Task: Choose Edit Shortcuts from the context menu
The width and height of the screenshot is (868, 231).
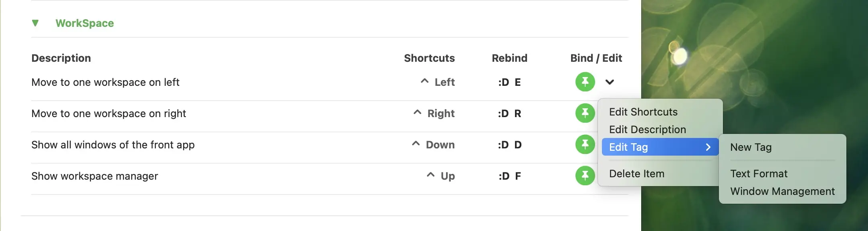Action: 643,112
